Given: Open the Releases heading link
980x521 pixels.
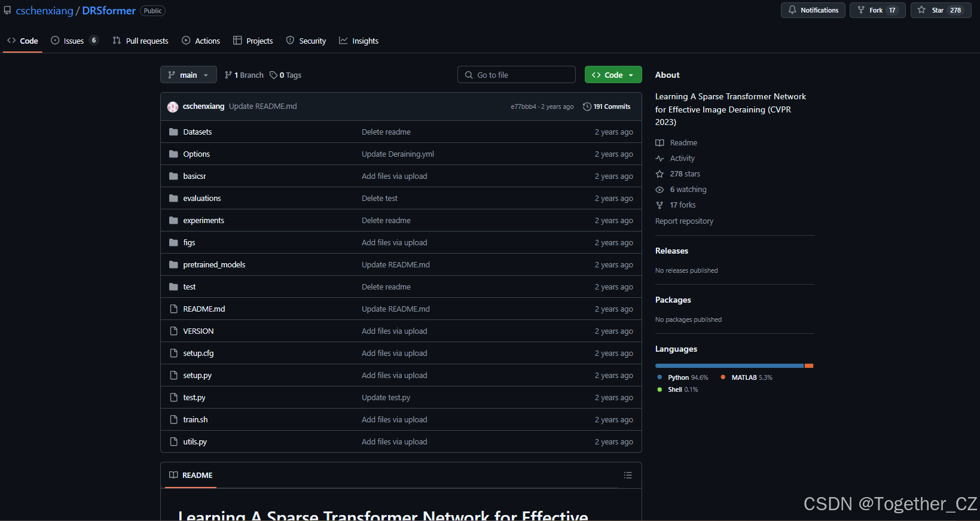Looking at the screenshot, I should click(671, 251).
